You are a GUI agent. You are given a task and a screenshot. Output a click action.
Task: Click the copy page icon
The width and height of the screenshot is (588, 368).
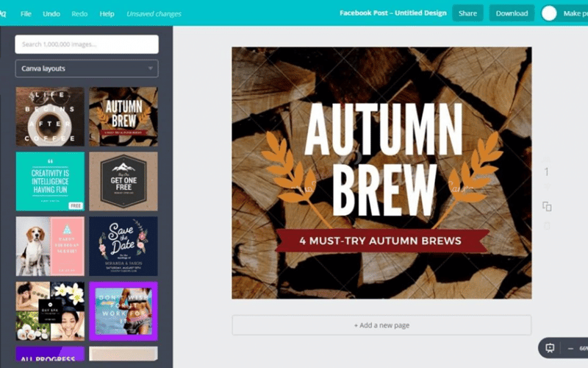tap(546, 207)
